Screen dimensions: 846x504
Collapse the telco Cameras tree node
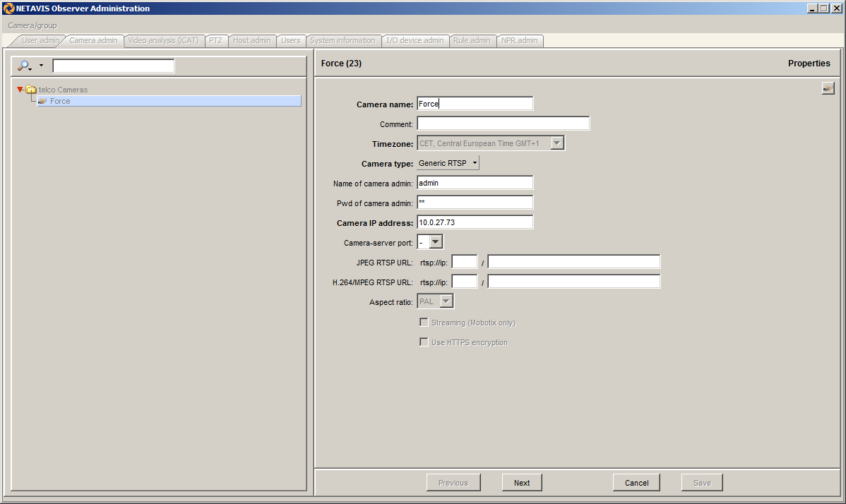(x=20, y=90)
